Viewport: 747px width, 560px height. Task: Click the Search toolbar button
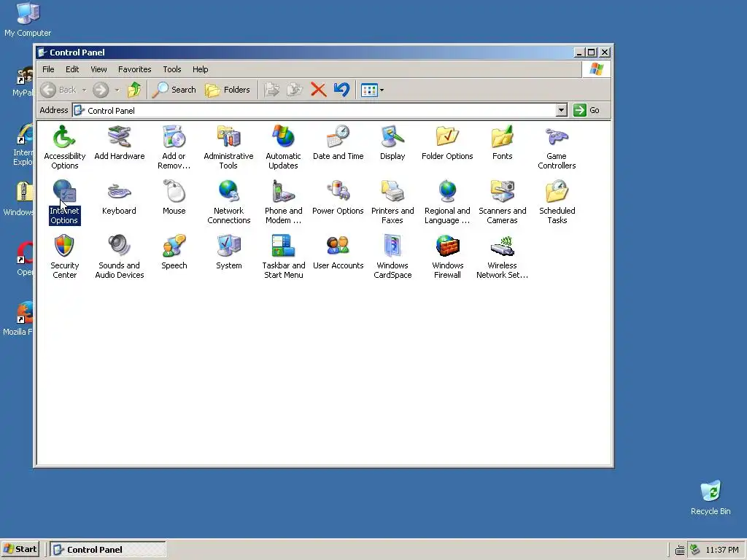pos(174,90)
